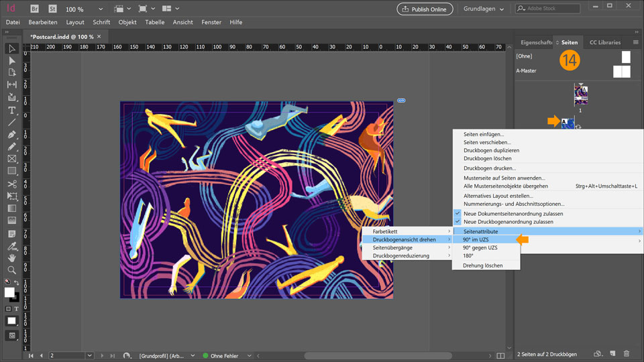Screen dimensions: 644x362
Task: Activate the Zoom magnifier tool
Action: (x=11, y=269)
